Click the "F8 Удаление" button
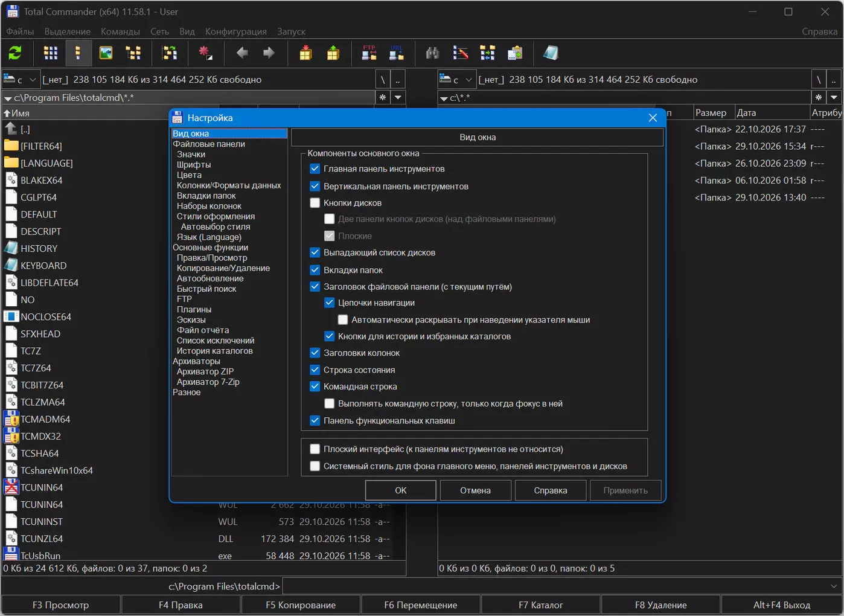Image resolution: width=844 pixels, height=616 pixels. (660, 605)
